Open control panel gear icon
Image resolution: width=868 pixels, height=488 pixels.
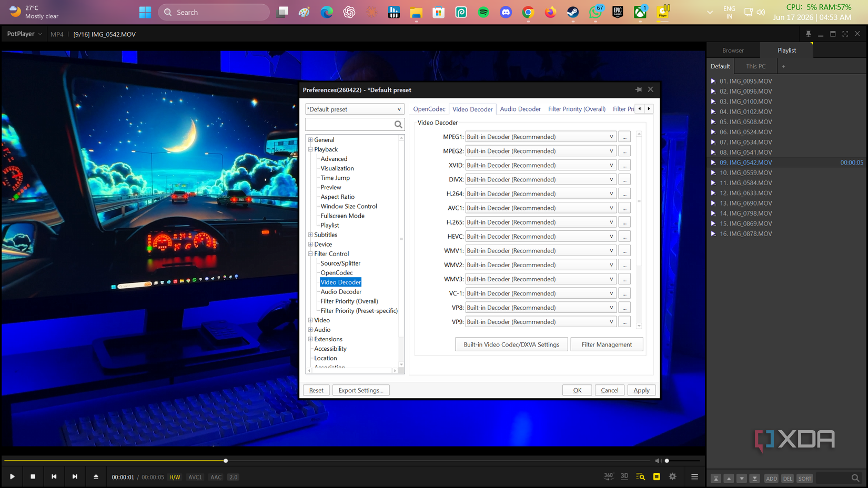672,476
